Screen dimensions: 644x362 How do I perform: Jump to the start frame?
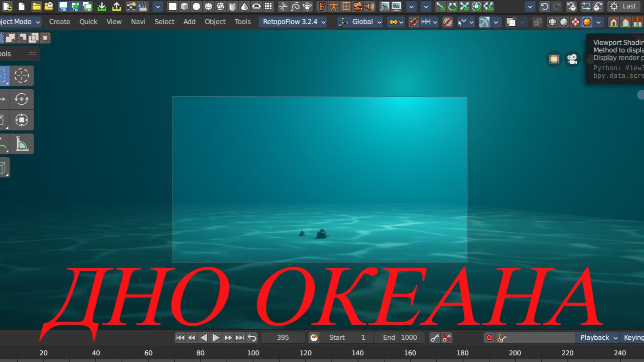point(180,338)
